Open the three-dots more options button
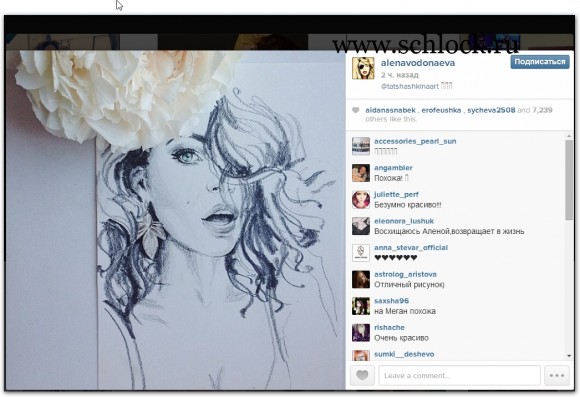Image resolution: width=580 pixels, height=397 pixels. (557, 375)
